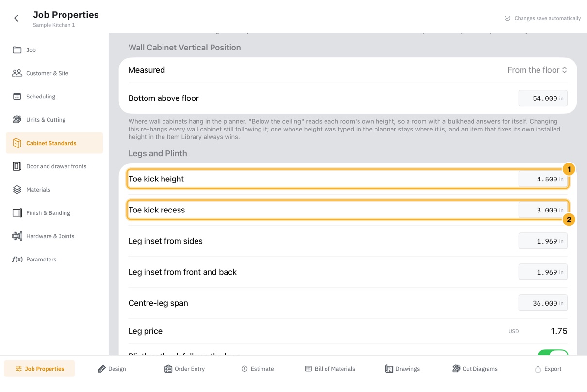Open the Bill of Materials tab
The height and width of the screenshot is (392, 587).
[x=330, y=369]
